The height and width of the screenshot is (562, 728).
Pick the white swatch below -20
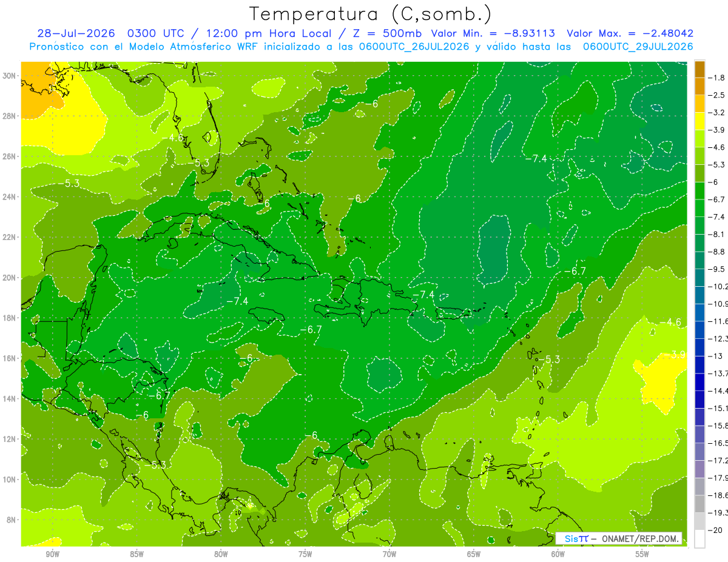[699, 538]
